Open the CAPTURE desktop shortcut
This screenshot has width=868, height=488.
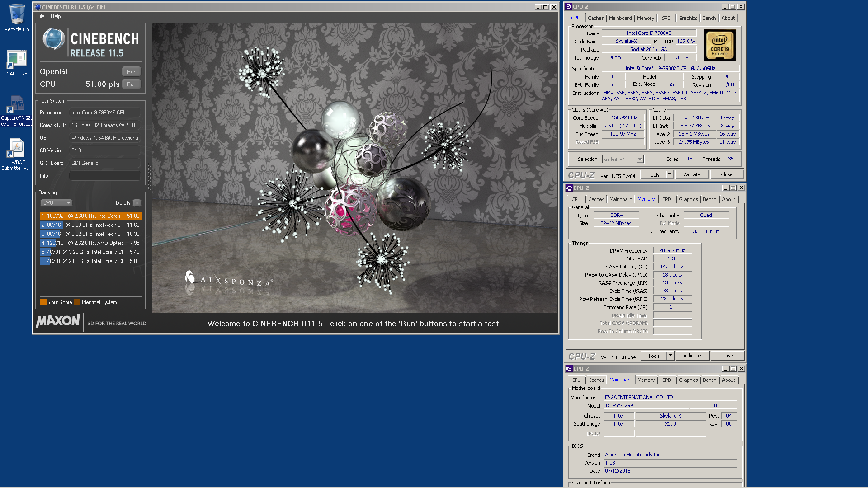coord(17,63)
